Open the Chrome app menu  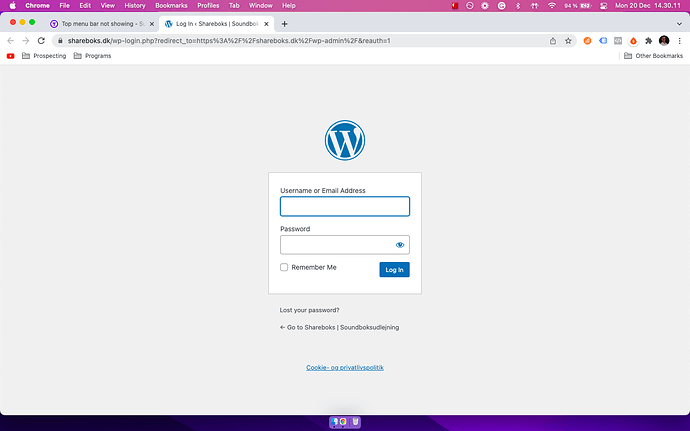37,6
